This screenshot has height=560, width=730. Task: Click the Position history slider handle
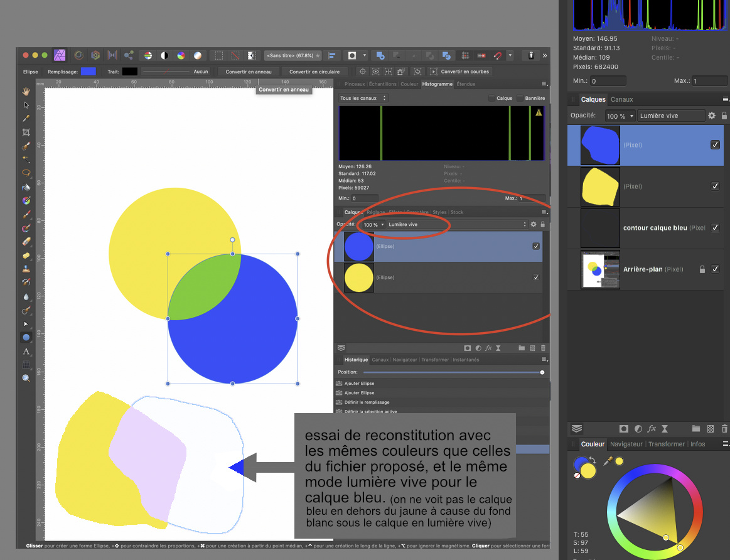pyautogui.click(x=542, y=372)
